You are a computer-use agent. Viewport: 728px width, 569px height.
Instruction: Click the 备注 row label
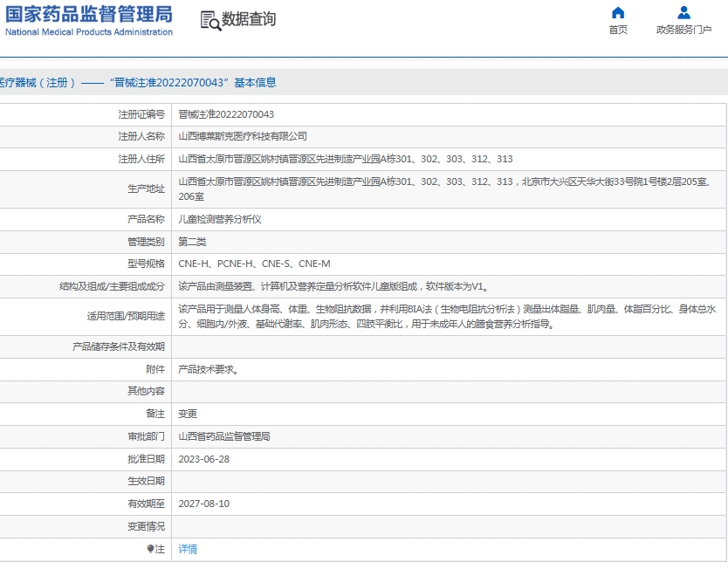(x=155, y=414)
